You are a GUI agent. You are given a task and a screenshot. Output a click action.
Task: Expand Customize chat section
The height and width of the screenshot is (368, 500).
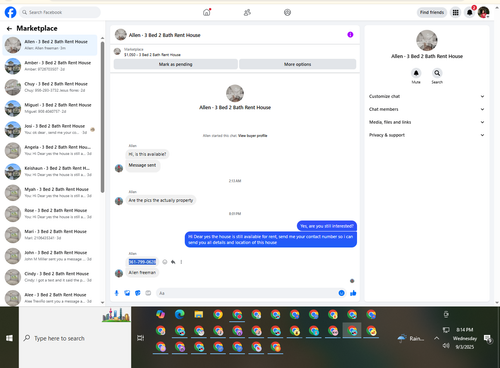(x=427, y=96)
